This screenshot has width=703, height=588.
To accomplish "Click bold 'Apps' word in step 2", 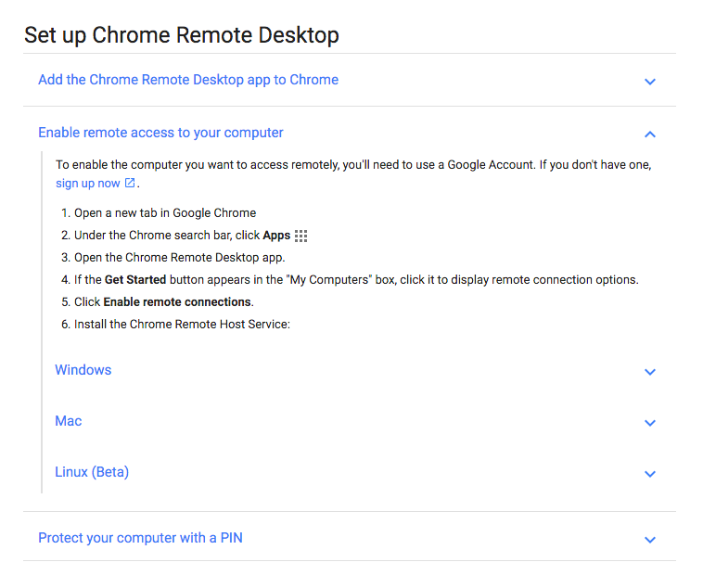I will (276, 236).
